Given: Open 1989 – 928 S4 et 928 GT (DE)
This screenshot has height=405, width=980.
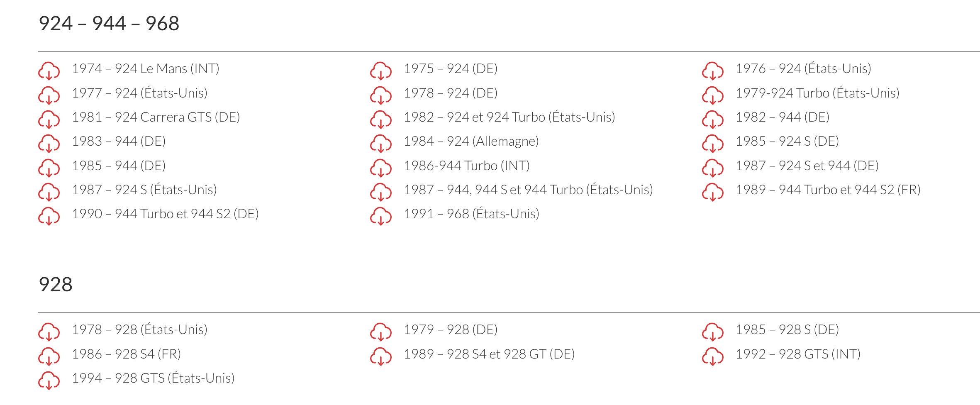Looking at the screenshot, I should point(490,354).
